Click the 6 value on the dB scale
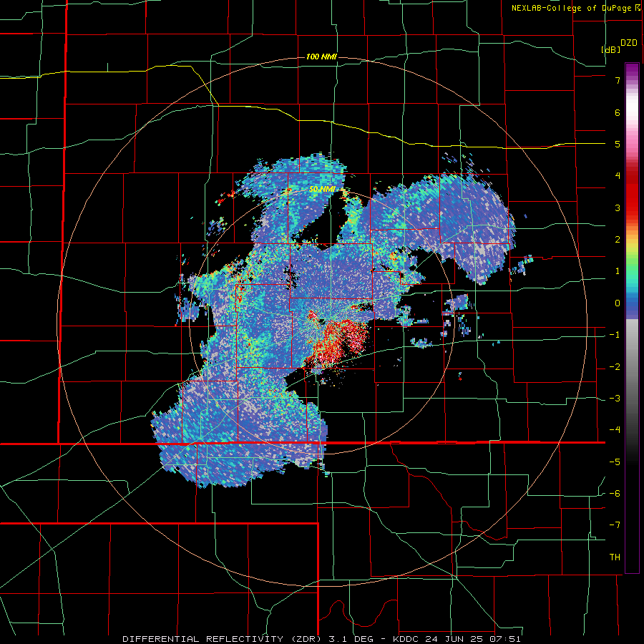644x644 pixels. (x=618, y=112)
